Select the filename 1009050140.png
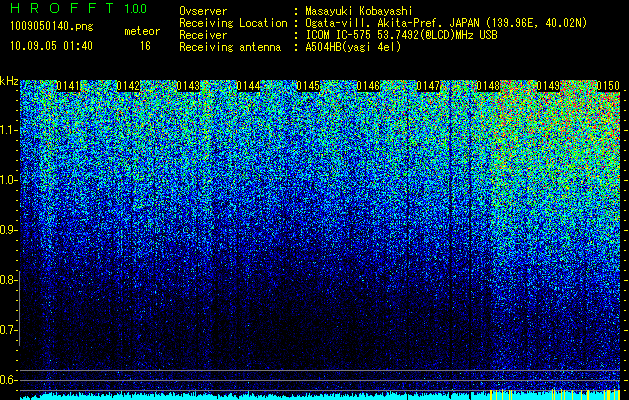629x400 pixels. coord(52,27)
